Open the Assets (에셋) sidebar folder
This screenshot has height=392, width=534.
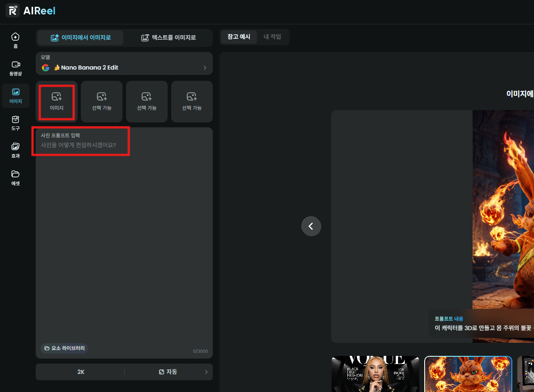pyautogui.click(x=15, y=178)
